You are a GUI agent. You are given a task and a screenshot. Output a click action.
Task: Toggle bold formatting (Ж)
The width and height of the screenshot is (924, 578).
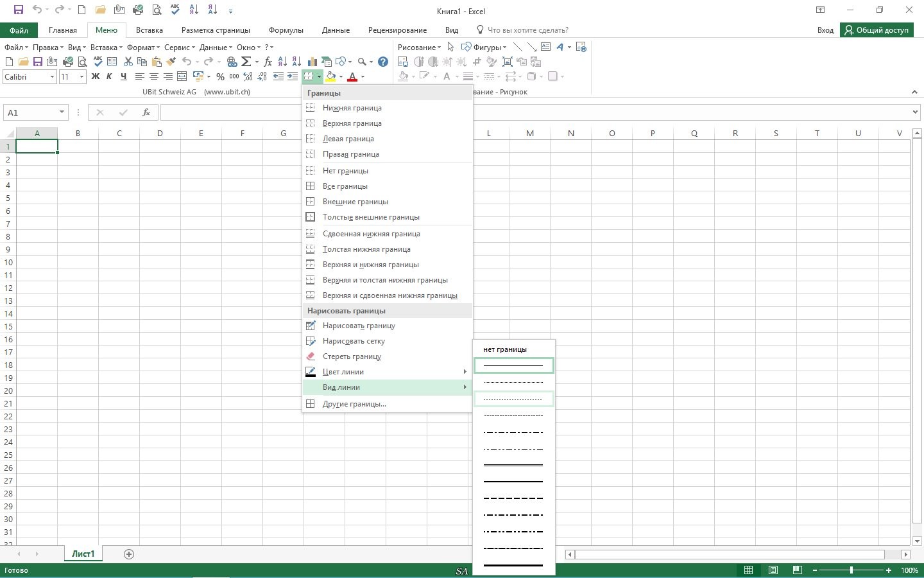tap(96, 76)
